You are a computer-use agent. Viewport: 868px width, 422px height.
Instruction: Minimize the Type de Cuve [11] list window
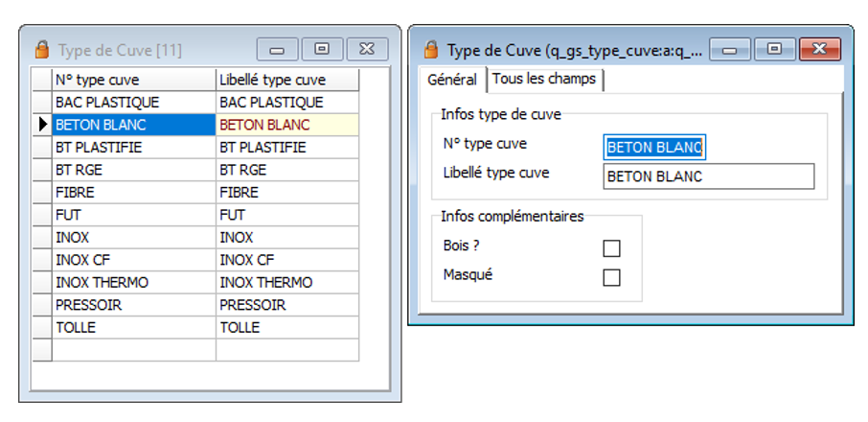[277, 49]
